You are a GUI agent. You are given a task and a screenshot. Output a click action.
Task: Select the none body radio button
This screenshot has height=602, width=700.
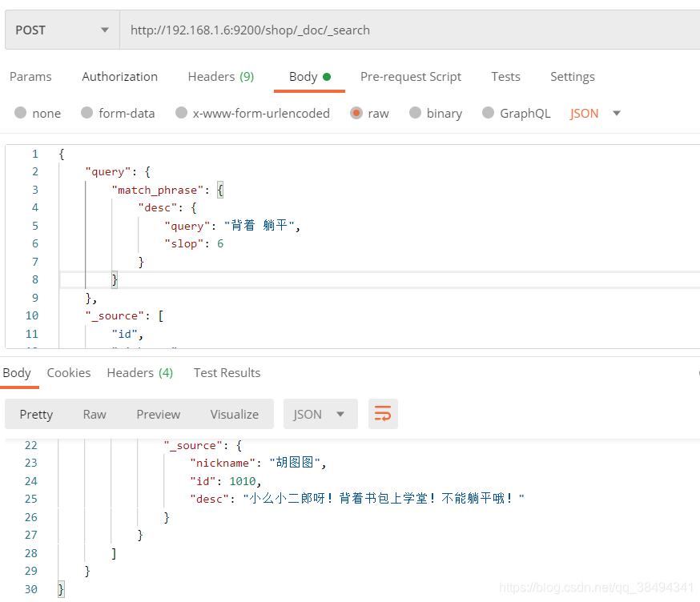coord(21,113)
